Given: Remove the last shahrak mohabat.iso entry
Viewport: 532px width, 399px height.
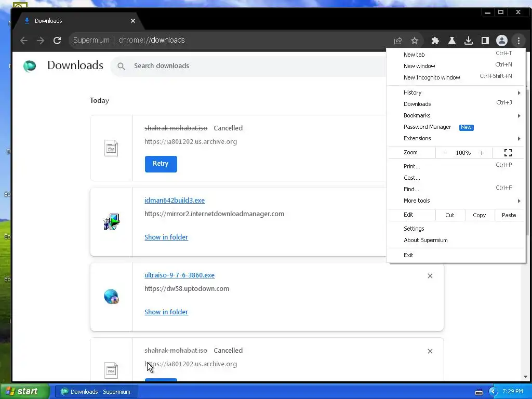Looking at the screenshot, I should pos(430,351).
